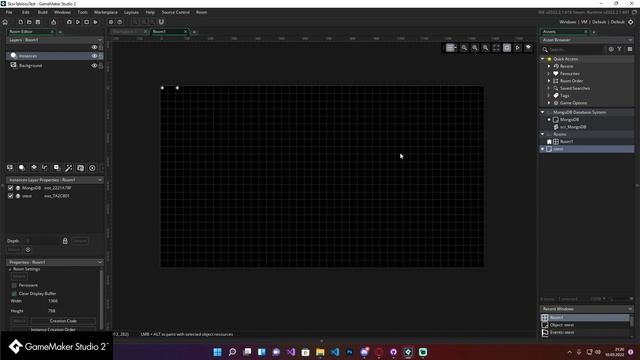
Task: Expand the Game Options tree item
Action: [x=549, y=103]
